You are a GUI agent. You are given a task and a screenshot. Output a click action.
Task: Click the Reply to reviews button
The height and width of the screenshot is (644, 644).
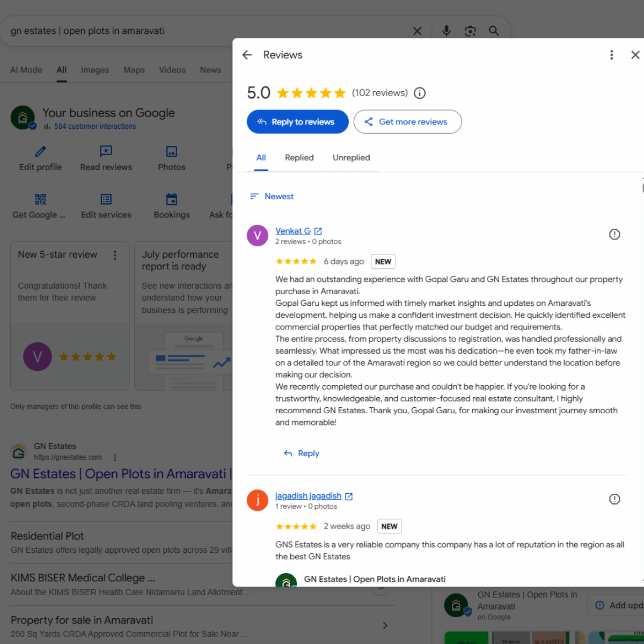pos(297,122)
